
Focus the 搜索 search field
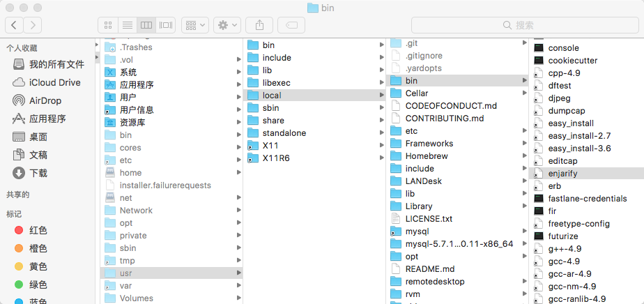[525, 25]
